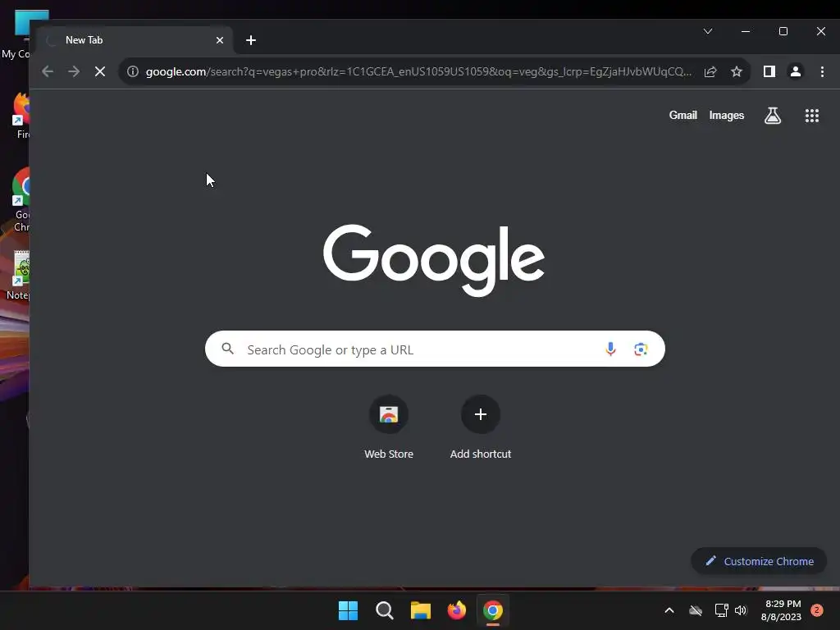840x630 pixels.
Task: Open Chrome's three-dot menu
Action: 822,71
